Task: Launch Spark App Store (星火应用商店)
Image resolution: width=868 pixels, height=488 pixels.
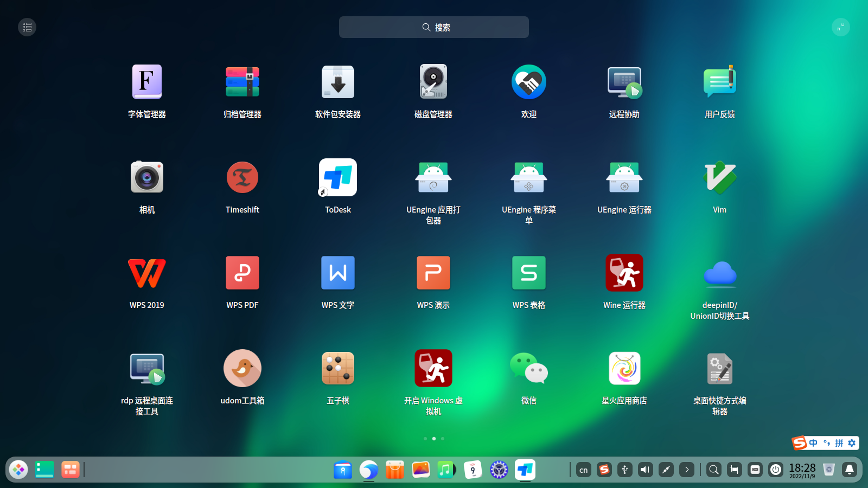Action: coord(624,368)
